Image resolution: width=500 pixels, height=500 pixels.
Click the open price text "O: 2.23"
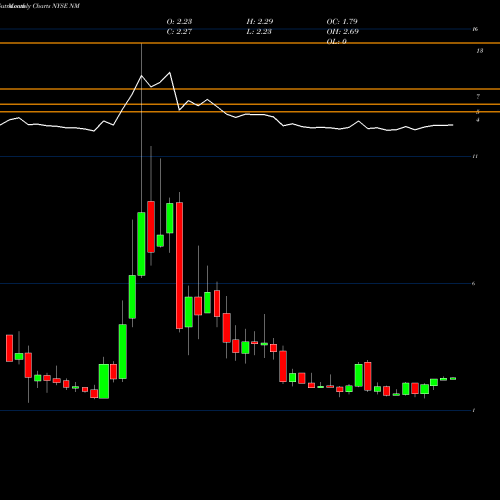[179, 22]
